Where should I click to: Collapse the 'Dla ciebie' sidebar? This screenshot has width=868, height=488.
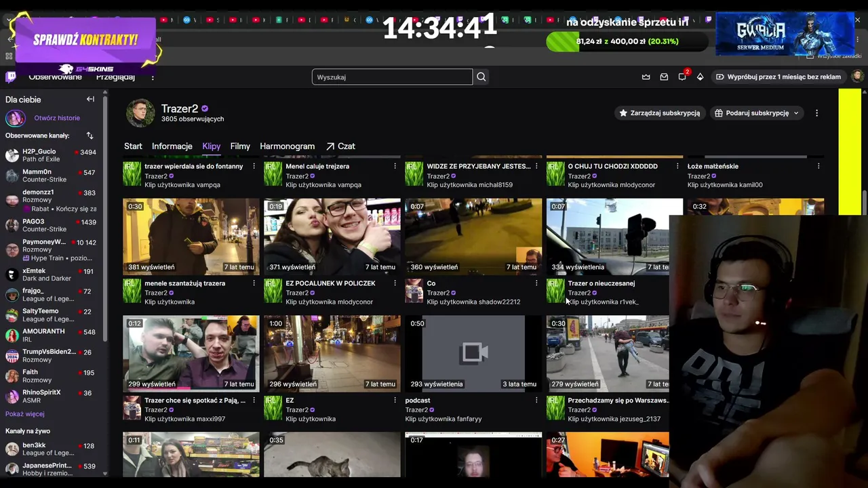(90, 99)
